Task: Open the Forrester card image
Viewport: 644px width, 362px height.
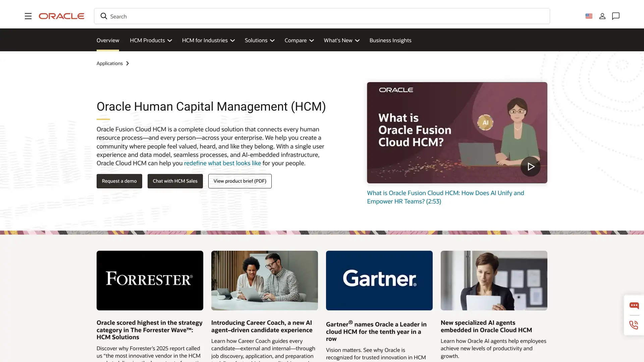Action: [x=150, y=281]
